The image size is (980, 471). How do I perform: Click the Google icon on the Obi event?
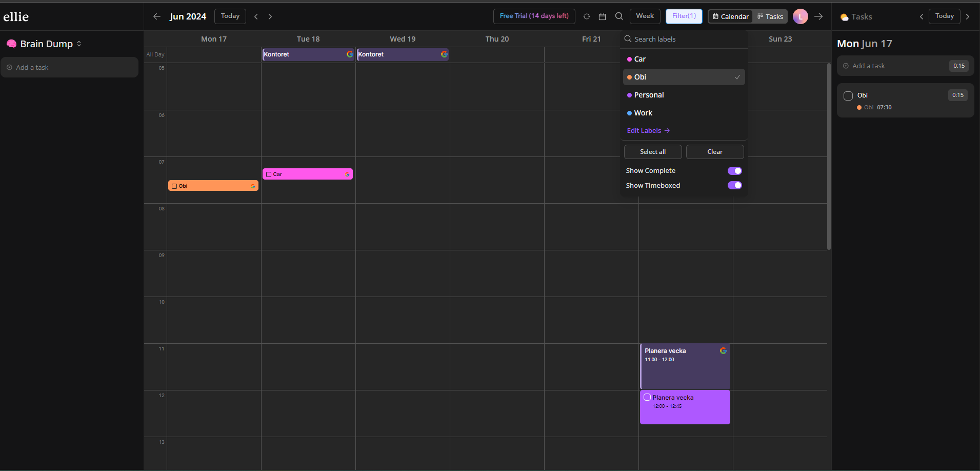click(x=253, y=186)
